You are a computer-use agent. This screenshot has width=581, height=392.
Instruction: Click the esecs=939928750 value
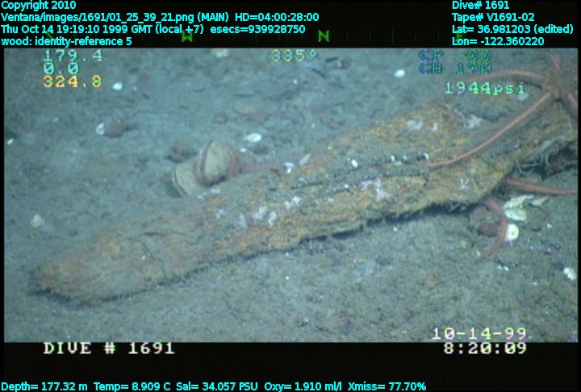click(x=257, y=29)
